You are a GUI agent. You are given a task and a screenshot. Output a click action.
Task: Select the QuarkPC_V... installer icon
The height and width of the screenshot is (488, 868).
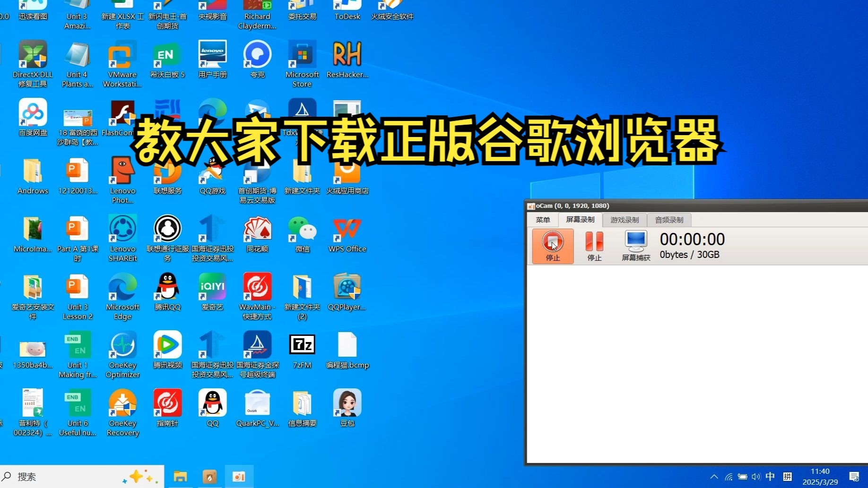coord(257,409)
